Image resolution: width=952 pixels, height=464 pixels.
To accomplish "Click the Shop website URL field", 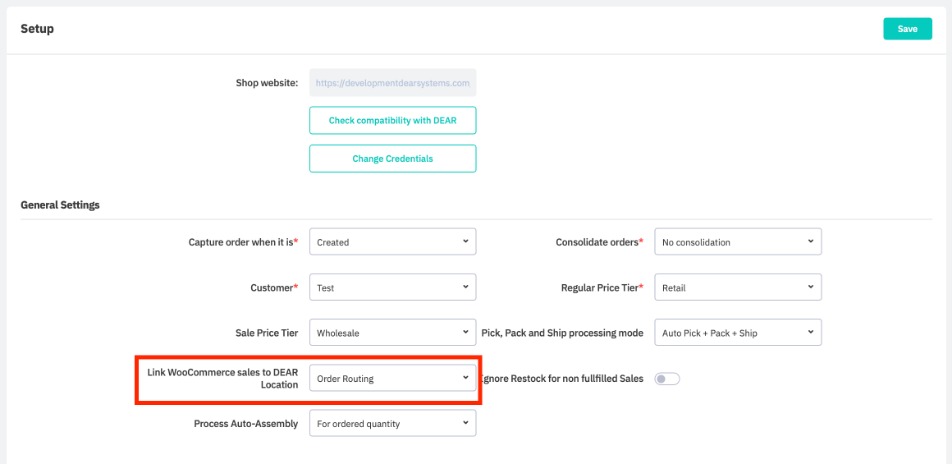I will (392, 84).
